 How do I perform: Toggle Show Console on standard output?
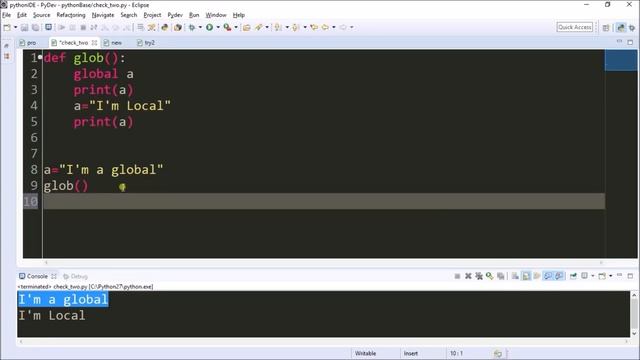(548, 276)
